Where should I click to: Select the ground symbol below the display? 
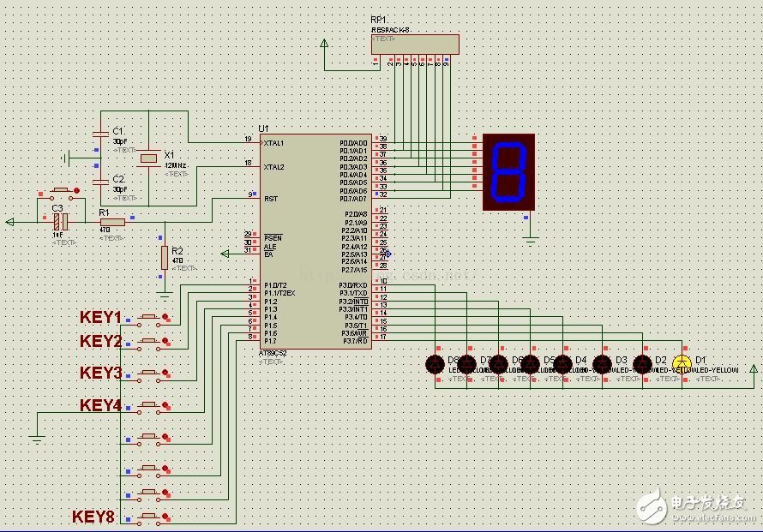tap(531, 240)
